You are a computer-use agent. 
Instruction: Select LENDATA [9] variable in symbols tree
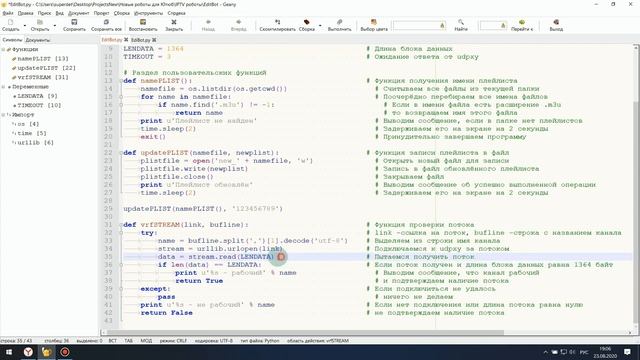pyautogui.click(x=37, y=96)
